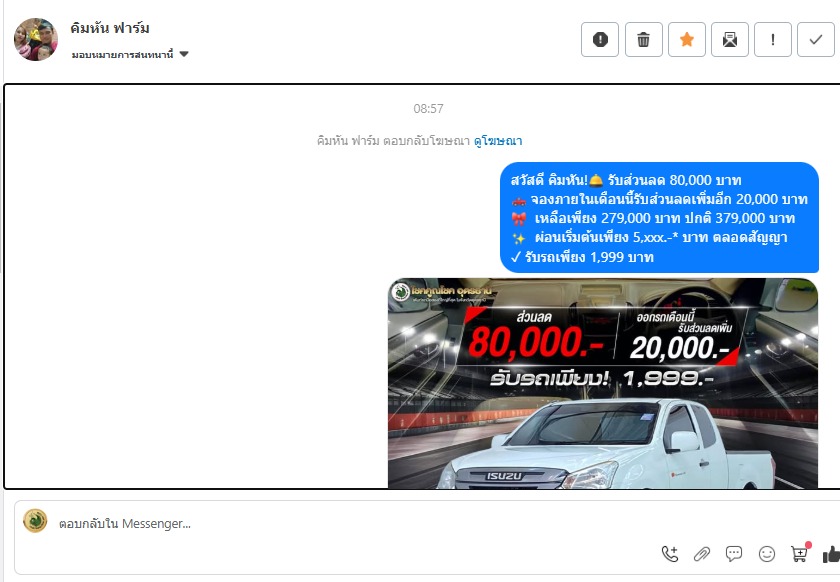Delete the conversation via trash icon
Viewport: 840px width, 582px height.
tap(643, 39)
